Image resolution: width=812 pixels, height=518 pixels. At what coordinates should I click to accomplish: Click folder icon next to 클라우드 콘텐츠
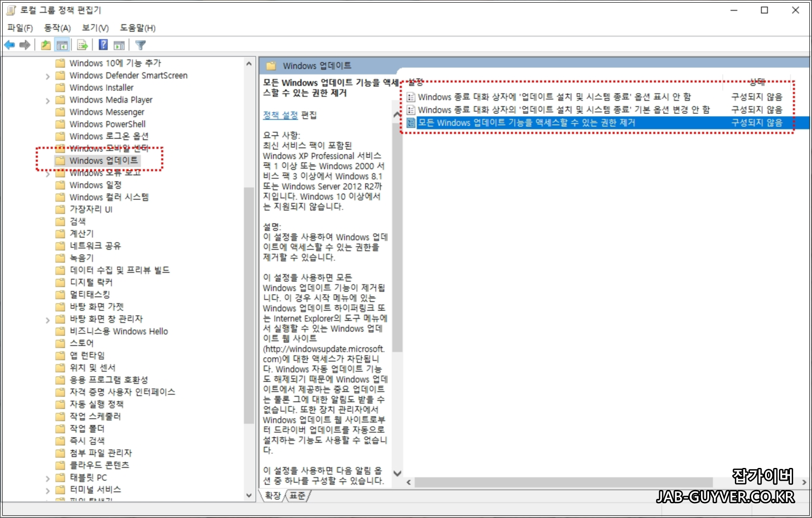click(x=60, y=465)
